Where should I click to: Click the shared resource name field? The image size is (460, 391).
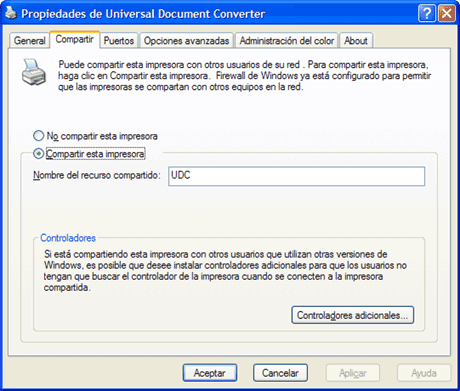pos(296,176)
